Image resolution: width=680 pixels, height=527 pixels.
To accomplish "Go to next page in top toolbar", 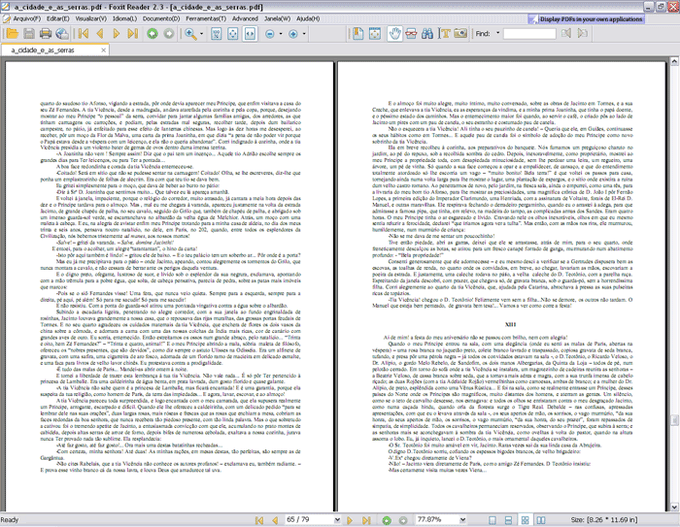I will [116, 34].
